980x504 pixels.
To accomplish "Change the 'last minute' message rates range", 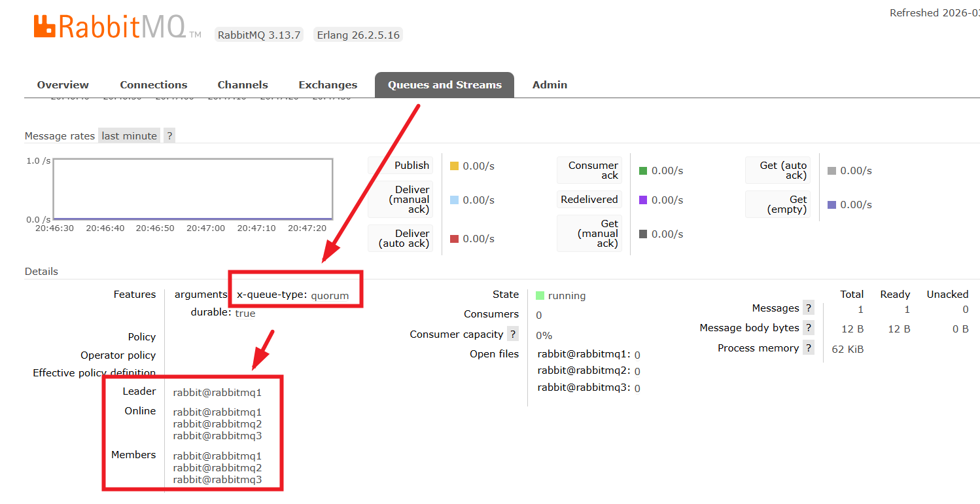I will tap(130, 136).
